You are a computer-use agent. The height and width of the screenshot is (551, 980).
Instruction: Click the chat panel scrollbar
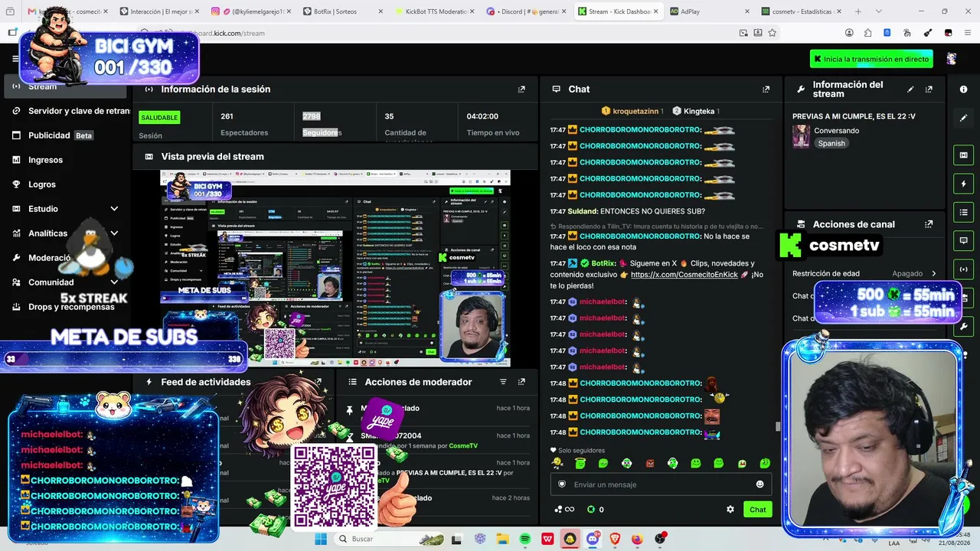[777, 427]
